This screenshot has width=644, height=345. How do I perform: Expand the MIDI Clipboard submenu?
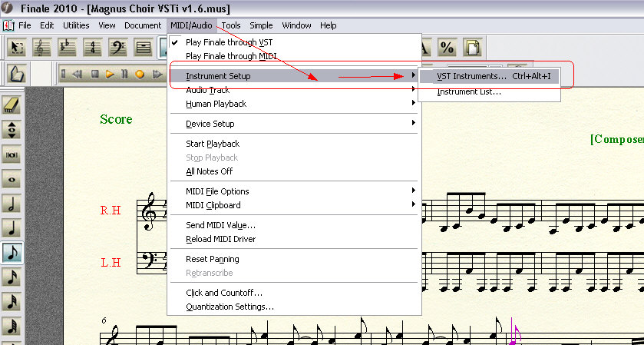tap(294, 205)
